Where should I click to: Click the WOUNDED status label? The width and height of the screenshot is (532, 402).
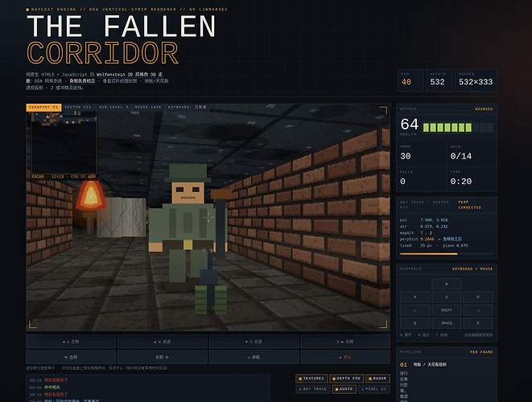(484, 109)
